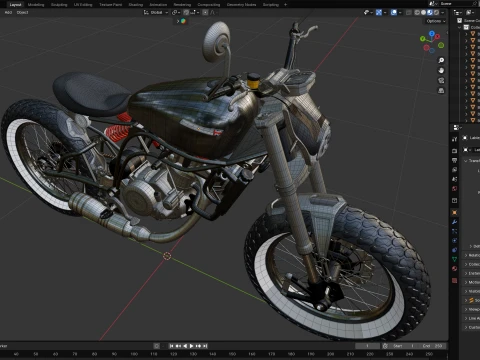Open the Modeling workspace tab
The width and height of the screenshot is (480, 360).
tap(36, 5)
